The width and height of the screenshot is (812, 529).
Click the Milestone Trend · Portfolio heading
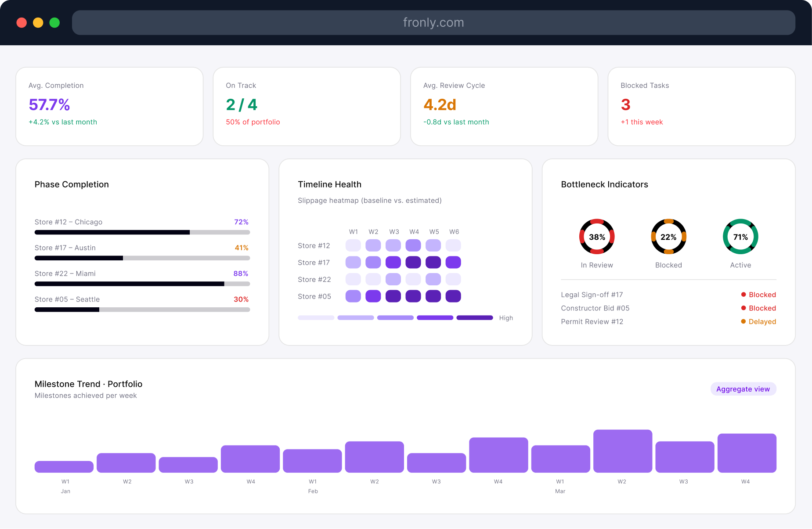click(88, 384)
